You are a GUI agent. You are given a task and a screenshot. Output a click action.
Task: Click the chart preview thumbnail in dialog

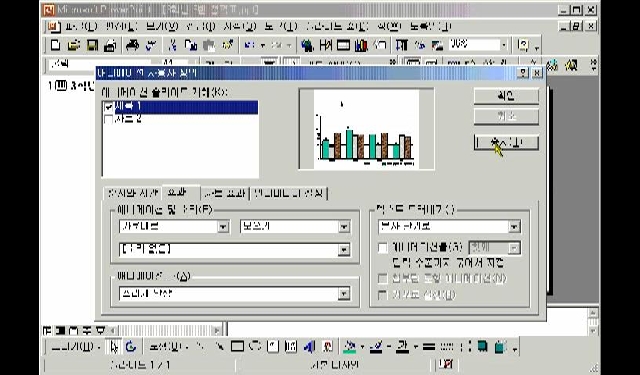tap(367, 129)
